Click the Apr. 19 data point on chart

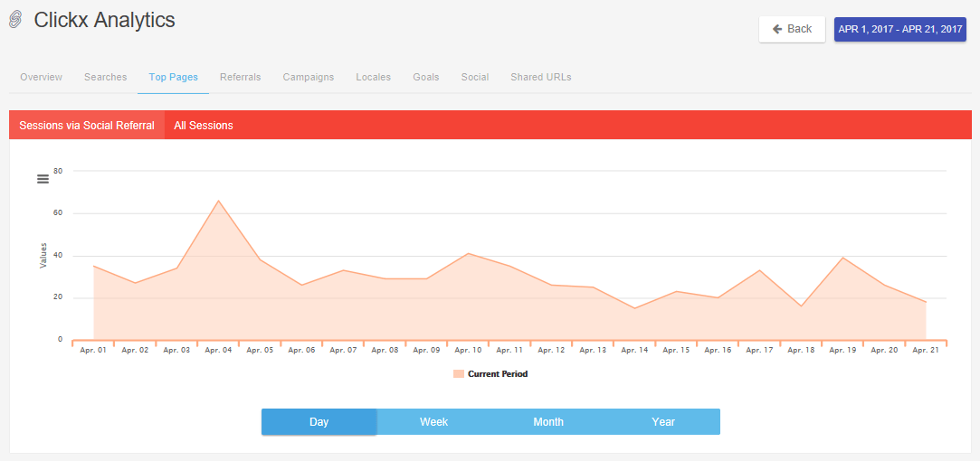tap(843, 258)
